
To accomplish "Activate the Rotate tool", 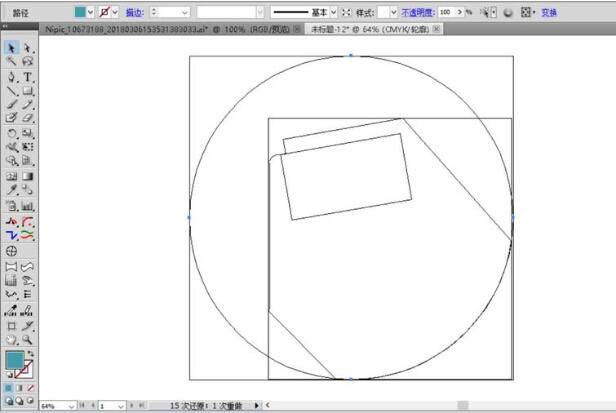I will point(11,134).
